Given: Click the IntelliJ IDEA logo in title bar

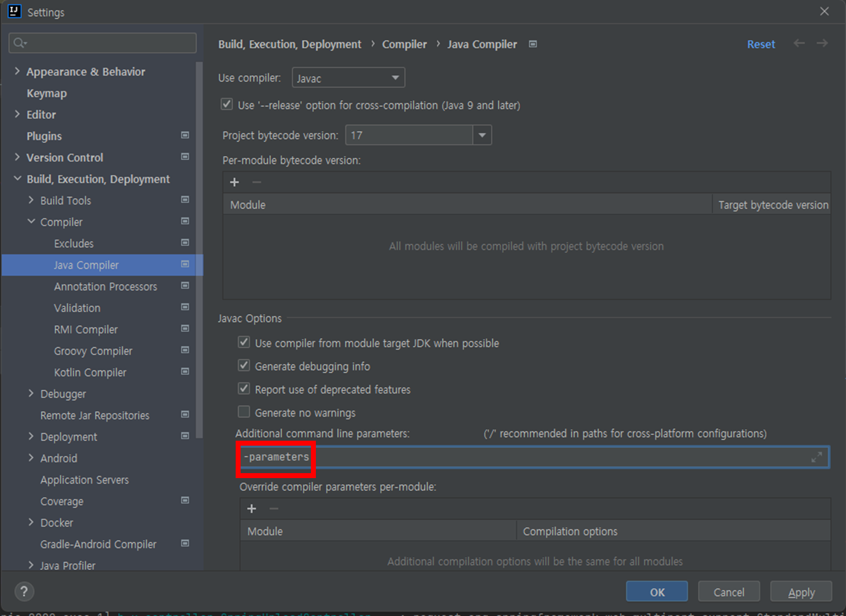Looking at the screenshot, I should click(x=14, y=12).
